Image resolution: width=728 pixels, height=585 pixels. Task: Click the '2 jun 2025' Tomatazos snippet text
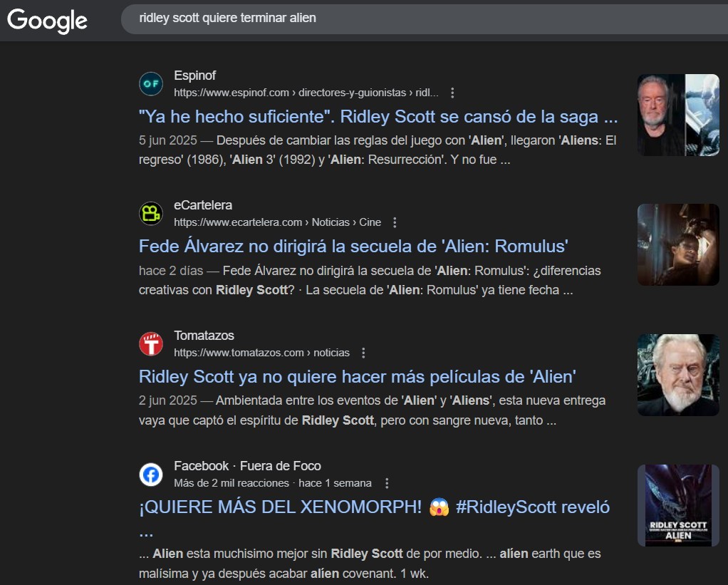tap(372, 410)
